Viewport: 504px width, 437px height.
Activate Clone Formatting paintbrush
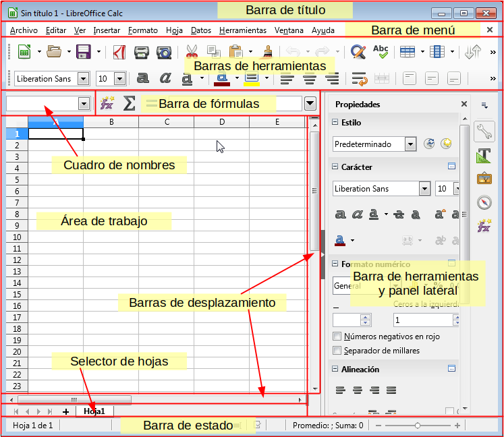[267, 51]
